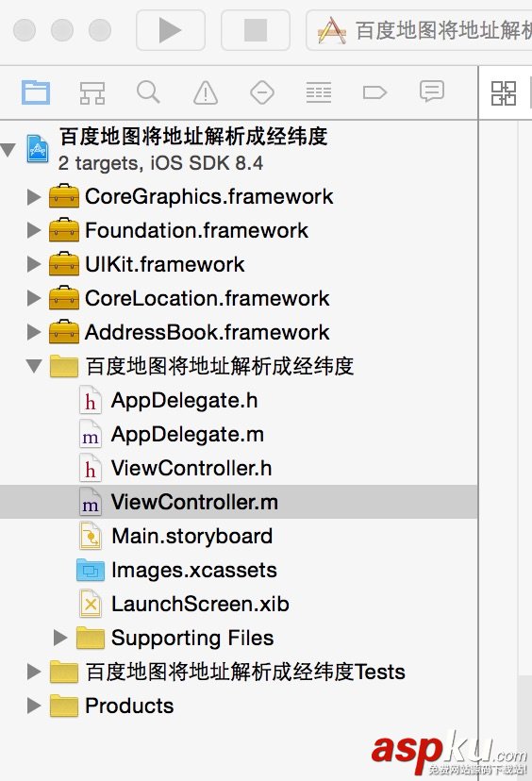Open the Breakpoint navigator icon
Screen dimensions: 532x781
374,92
